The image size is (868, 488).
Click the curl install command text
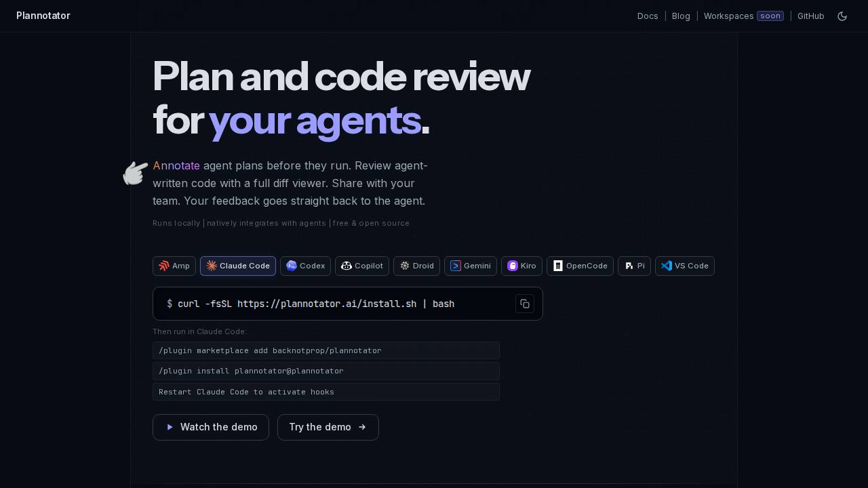click(x=316, y=304)
